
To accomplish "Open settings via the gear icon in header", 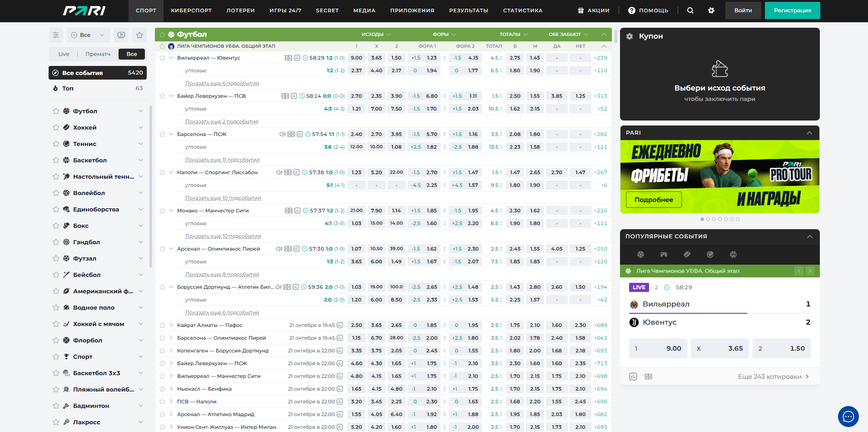I will pos(711,10).
